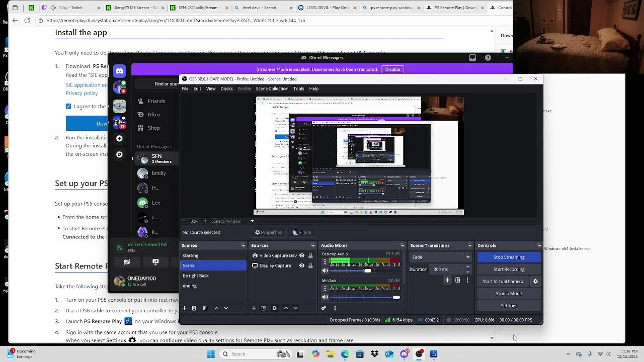Add a new source in Sources panel
Screen dimensions: 644x362
point(254,308)
